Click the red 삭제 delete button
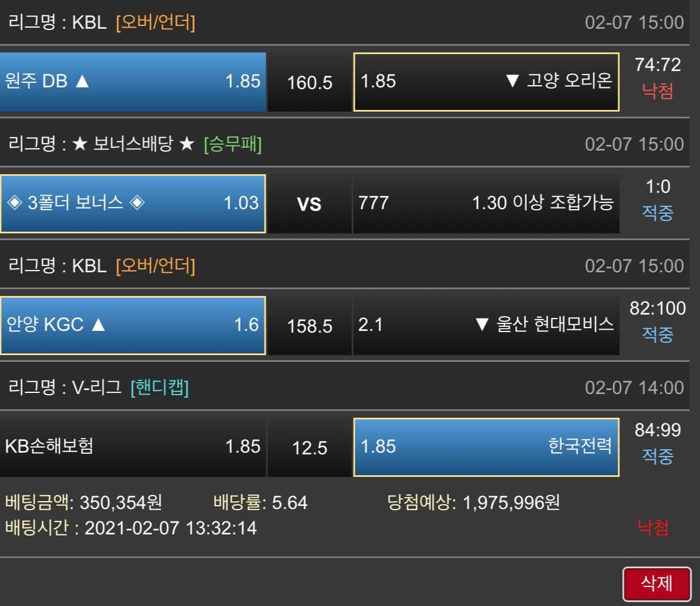 pyautogui.click(x=657, y=584)
